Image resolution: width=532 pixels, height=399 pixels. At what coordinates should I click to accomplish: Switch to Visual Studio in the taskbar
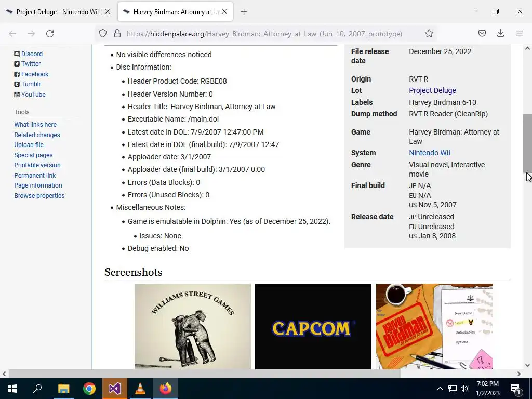coord(115,389)
